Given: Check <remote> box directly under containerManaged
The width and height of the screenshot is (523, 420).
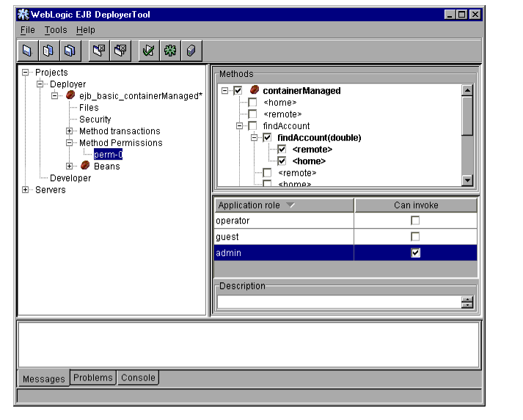Looking at the screenshot, I should (252, 114).
